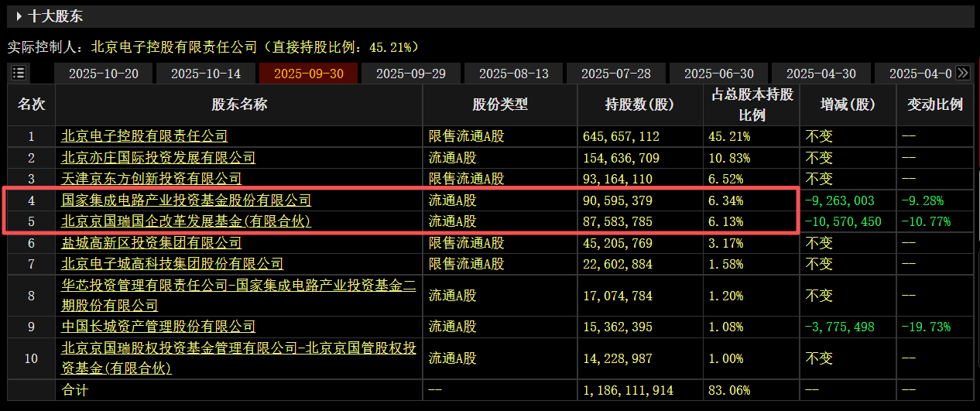Viewport: 980px width, 411px height.
Task: Select the holding value 22,602,884
Action: [618, 265]
